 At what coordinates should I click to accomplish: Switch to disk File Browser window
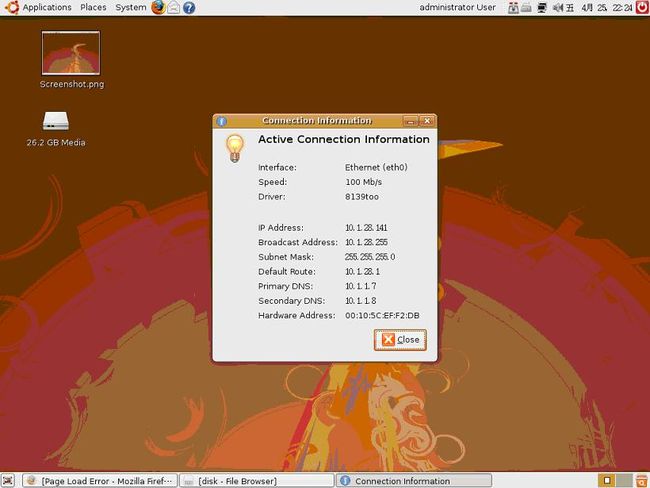click(x=257, y=481)
